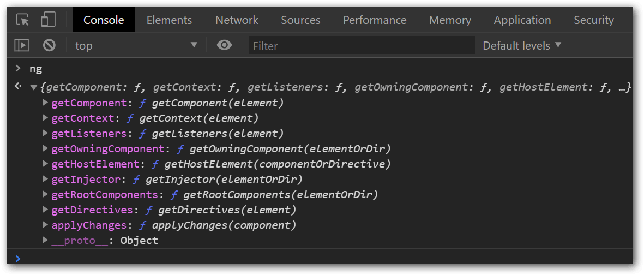The image size is (644, 275).
Task: Expand the getComponent property
Action: click(x=46, y=103)
